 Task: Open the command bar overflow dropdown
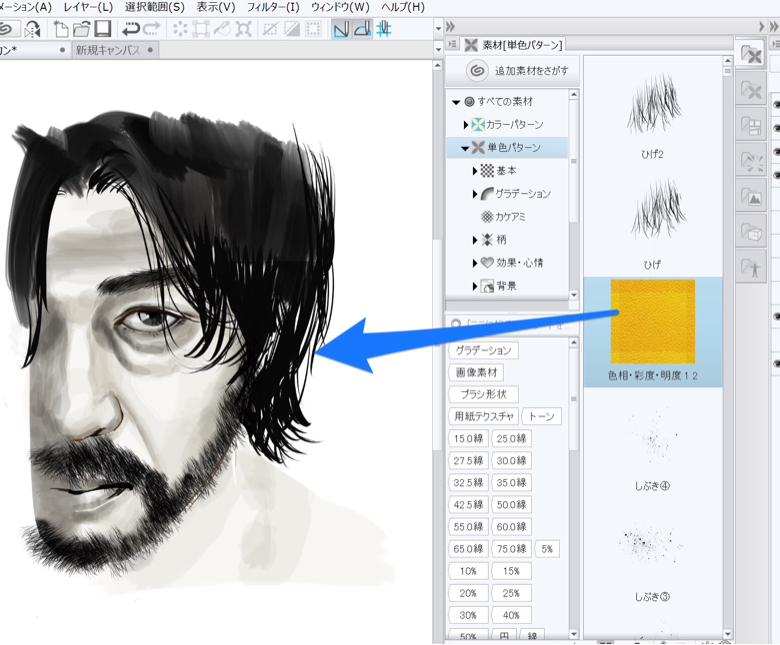coord(438,29)
